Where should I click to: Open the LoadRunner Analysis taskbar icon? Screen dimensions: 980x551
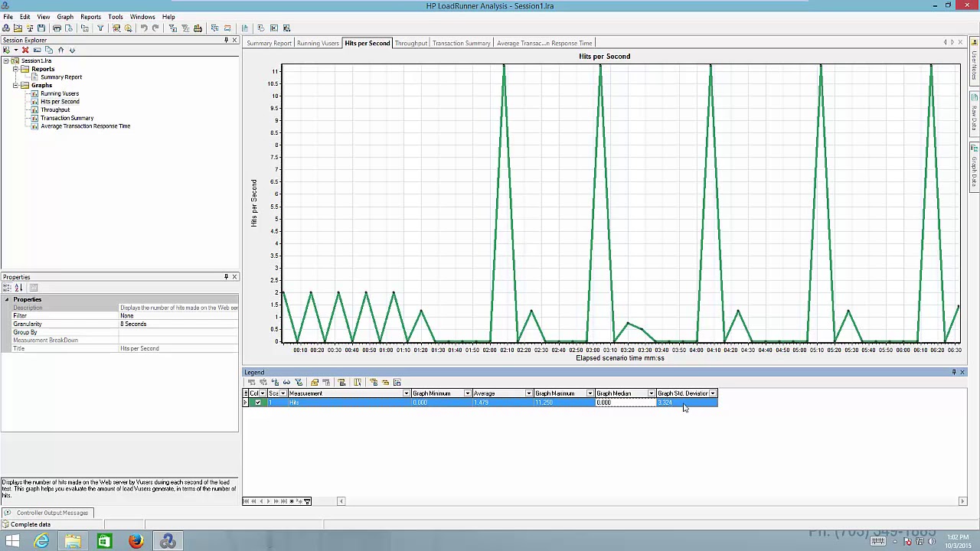(x=168, y=541)
